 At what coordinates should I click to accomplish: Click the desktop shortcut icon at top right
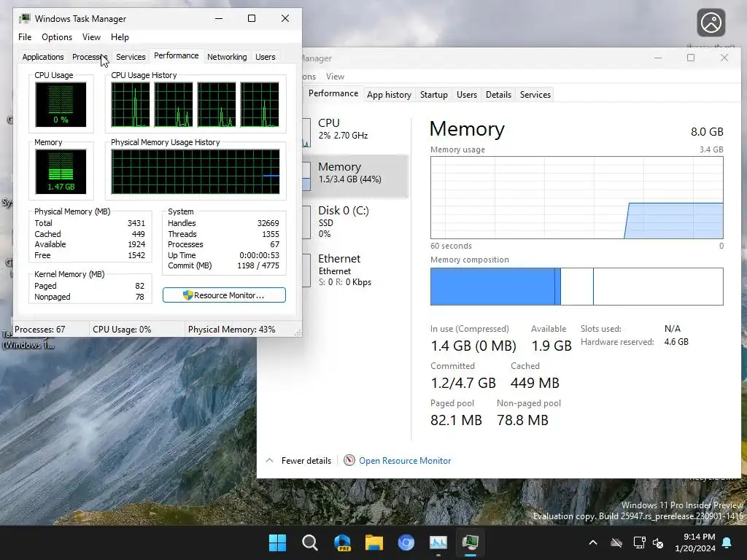(711, 23)
